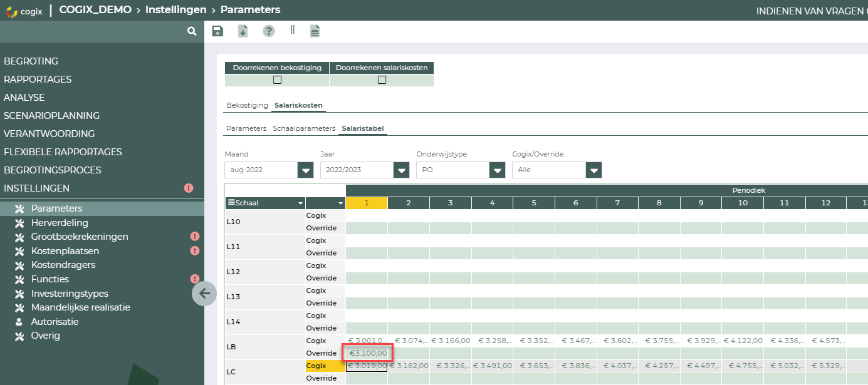This screenshot has height=385, width=868.
Task: Click COGIX_DEMO in the breadcrumb
Action: [x=96, y=10]
